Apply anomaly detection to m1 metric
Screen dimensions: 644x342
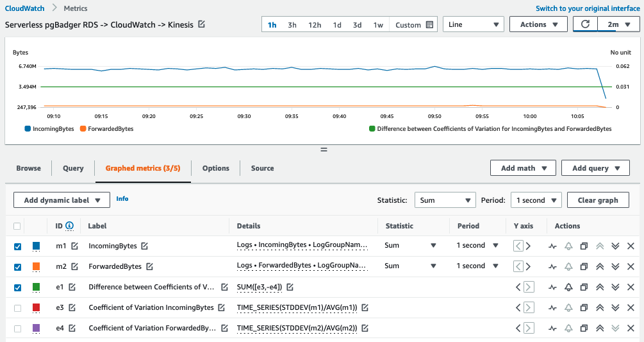(552, 246)
